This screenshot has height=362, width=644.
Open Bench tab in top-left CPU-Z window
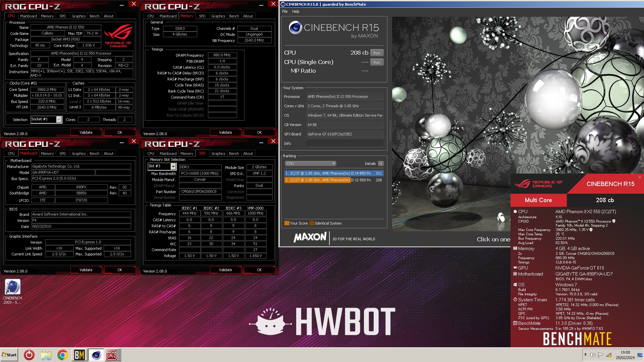click(94, 16)
